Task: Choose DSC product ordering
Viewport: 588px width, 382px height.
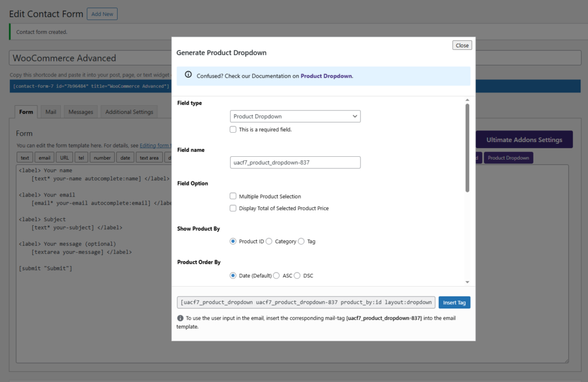Action: [x=297, y=275]
